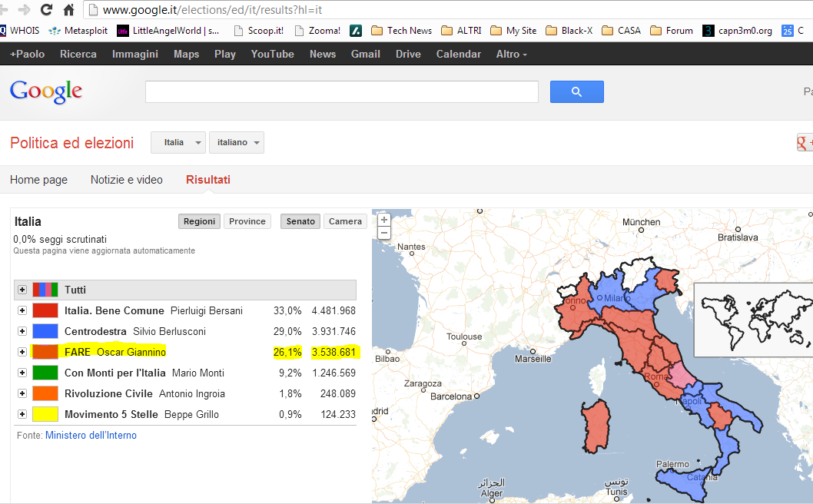Click Gmail in the Google bar
Screen dimensions: 813x504
(366, 54)
